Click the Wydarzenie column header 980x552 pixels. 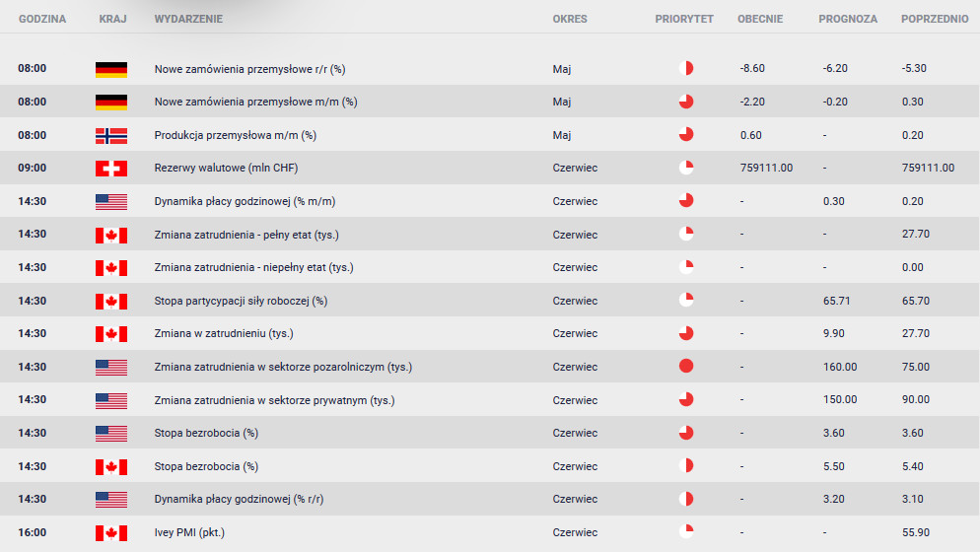pyautogui.click(x=188, y=19)
